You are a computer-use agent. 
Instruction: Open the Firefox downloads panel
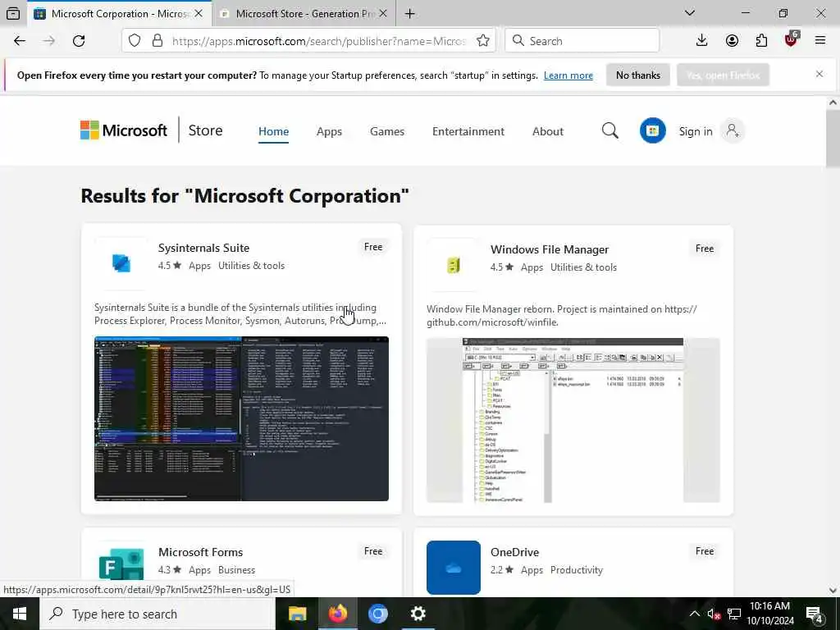[702, 41]
